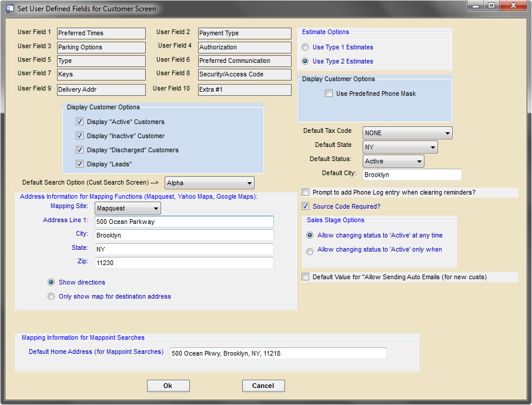Open the Default Tax Code dropdown
The width and height of the screenshot is (532, 405).
pos(407,133)
